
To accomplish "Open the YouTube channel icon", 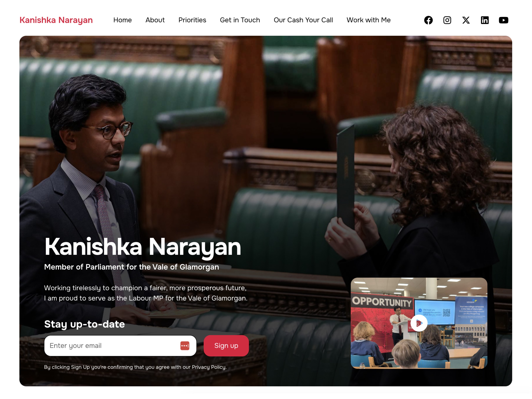I will pyautogui.click(x=503, y=20).
